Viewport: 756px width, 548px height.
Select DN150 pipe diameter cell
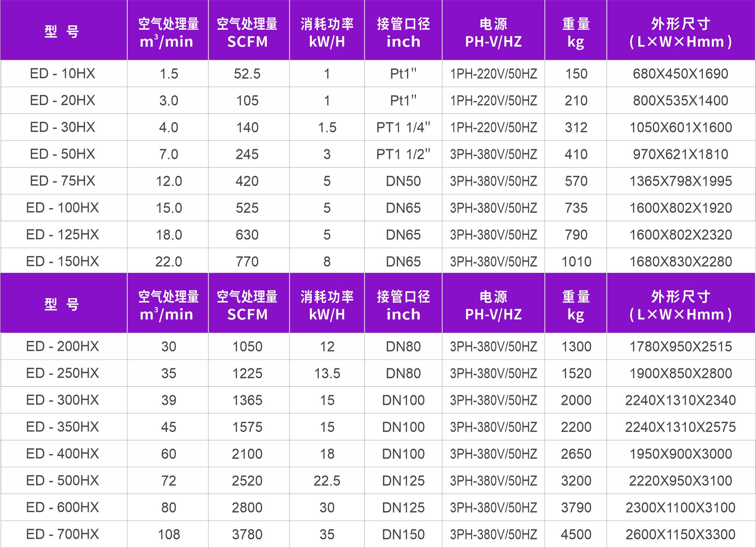pyautogui.click(x=403, y=534)
